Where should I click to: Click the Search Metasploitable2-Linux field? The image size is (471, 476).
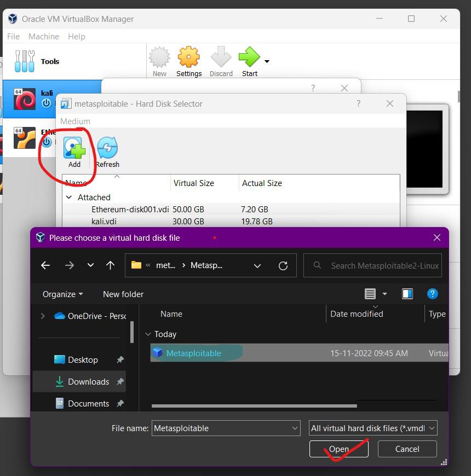pyautogui.click(x=372, y=265)
